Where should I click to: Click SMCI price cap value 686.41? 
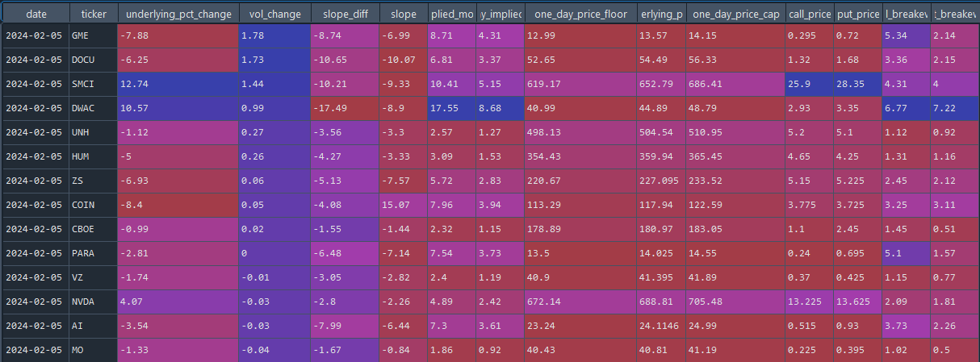click(735, 85)
